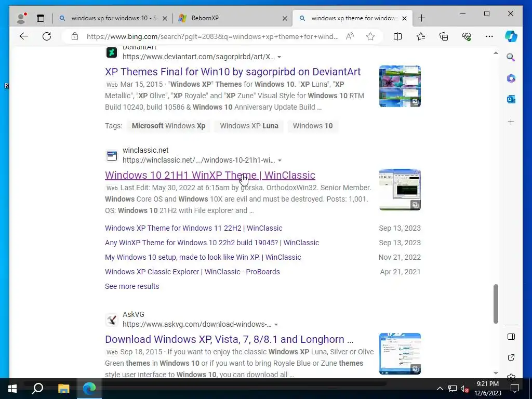Open Windows XP Classic Explorer link

pyautogui.click(x=192, y=272)
